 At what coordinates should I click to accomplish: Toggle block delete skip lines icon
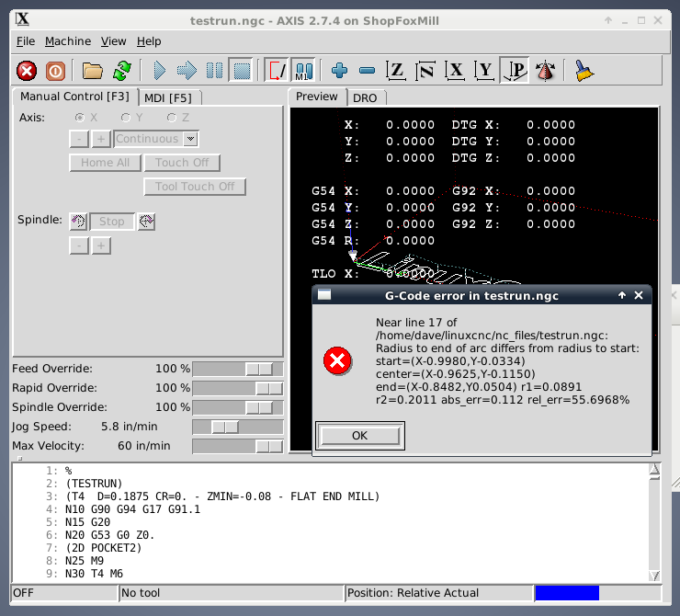278,70
